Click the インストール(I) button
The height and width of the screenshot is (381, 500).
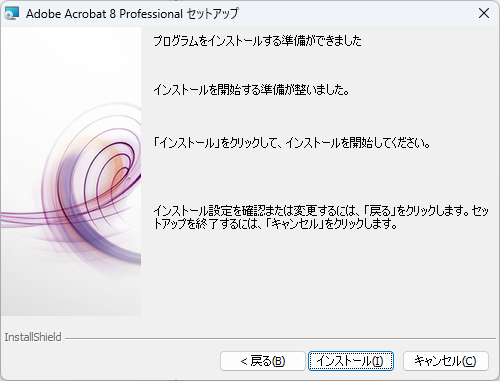351,361
